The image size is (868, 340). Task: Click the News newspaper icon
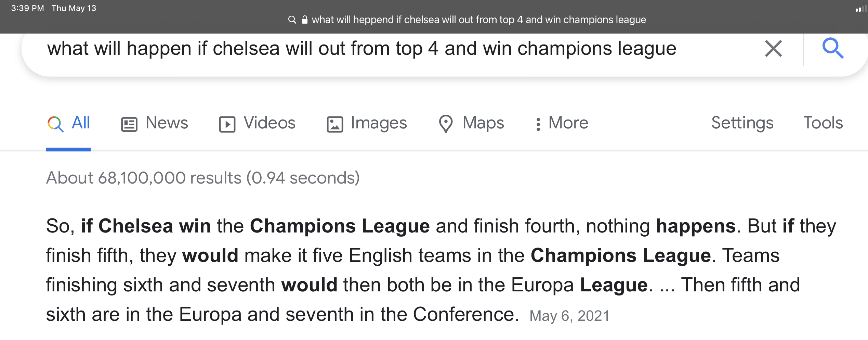point(129,124)
